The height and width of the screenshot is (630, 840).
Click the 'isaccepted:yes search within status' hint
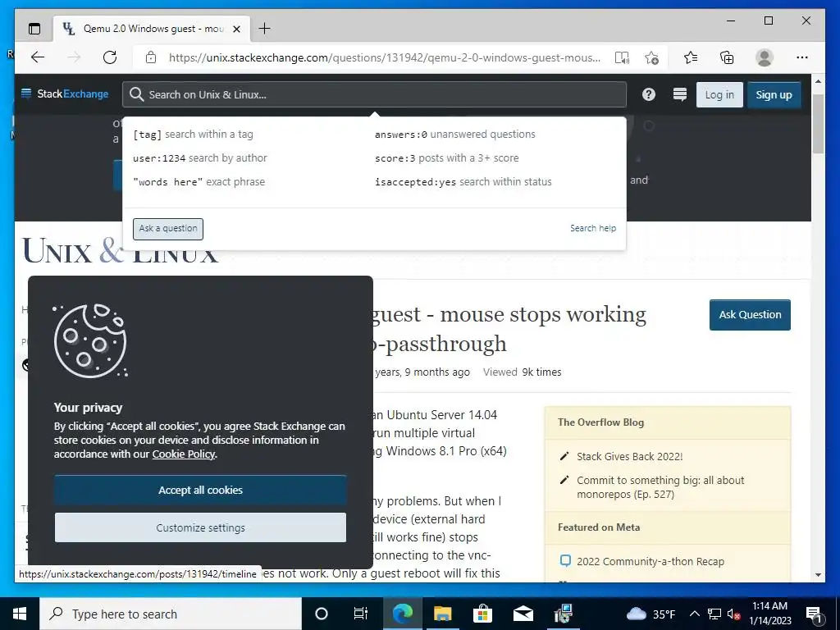tap(463, 182)
